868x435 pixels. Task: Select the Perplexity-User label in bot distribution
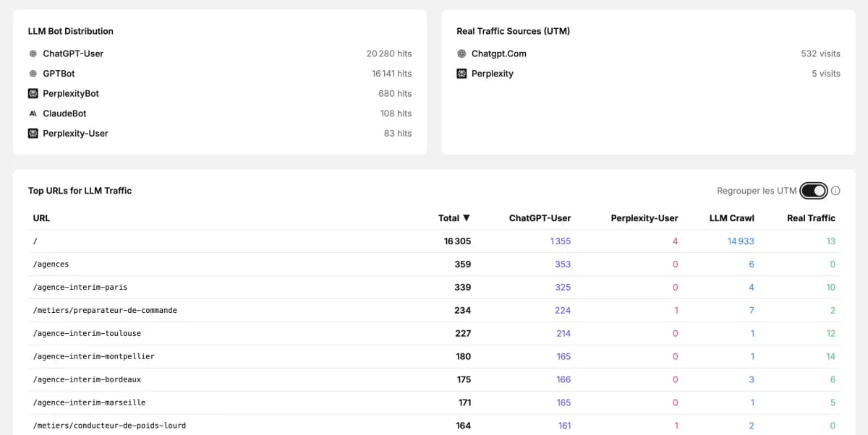(75, 133)
